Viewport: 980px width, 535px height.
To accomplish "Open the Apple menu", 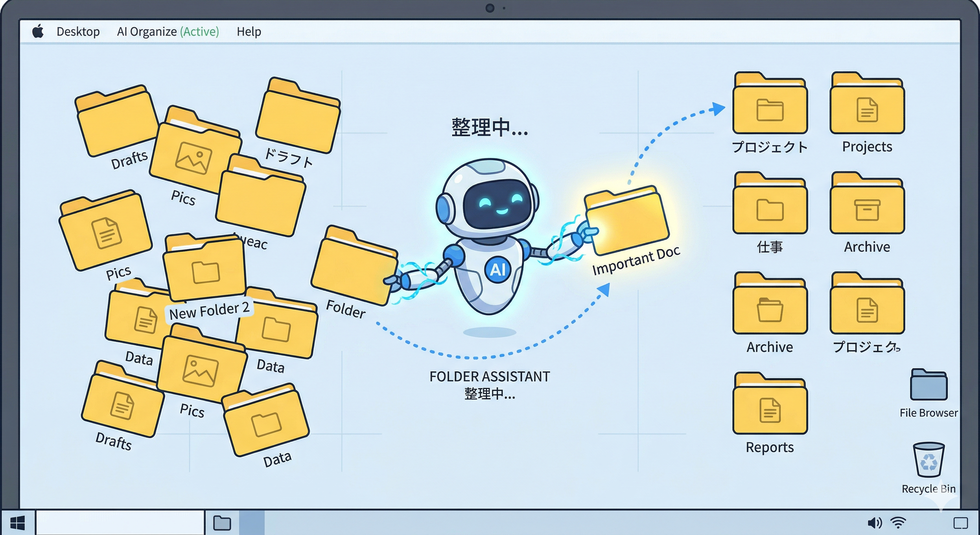I will [x=38, y=31].
